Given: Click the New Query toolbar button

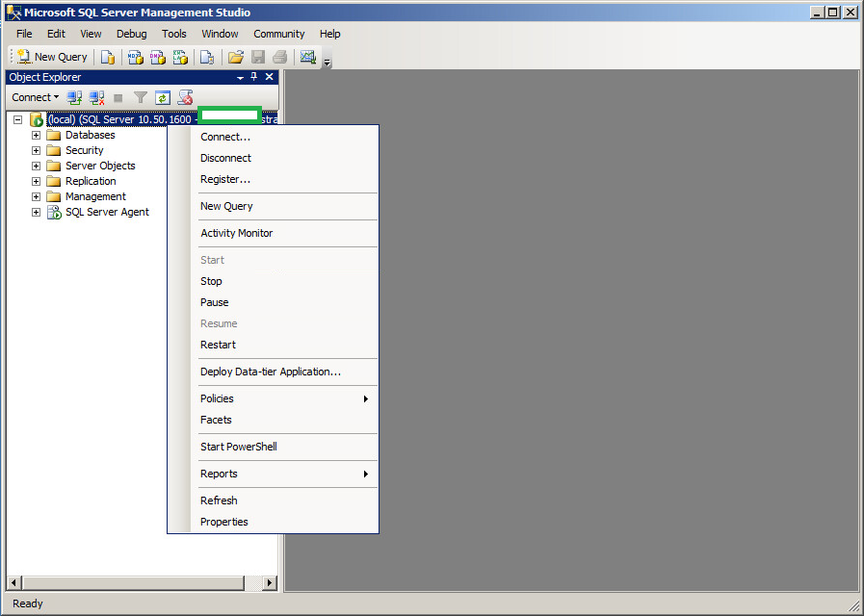Looking at the screenshot, I should click(x=52, y=57).
